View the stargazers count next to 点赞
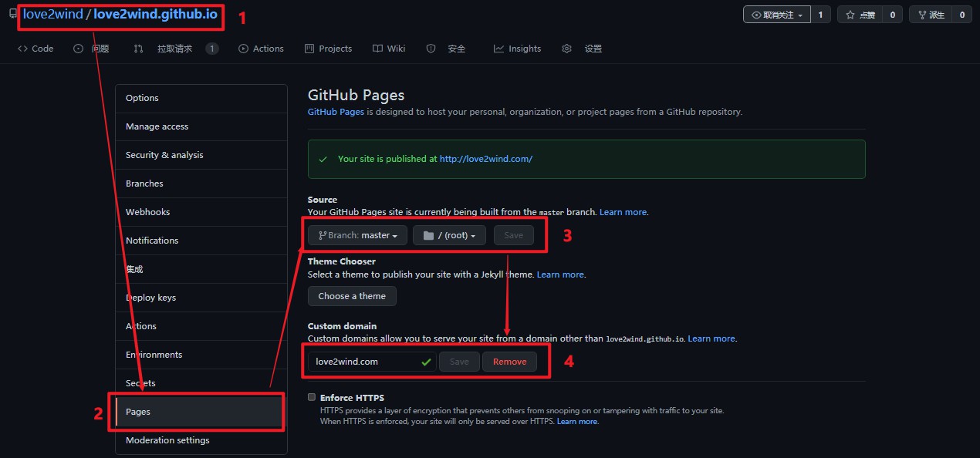Screen dimensions: 980x458 click(x=893, y=15)
